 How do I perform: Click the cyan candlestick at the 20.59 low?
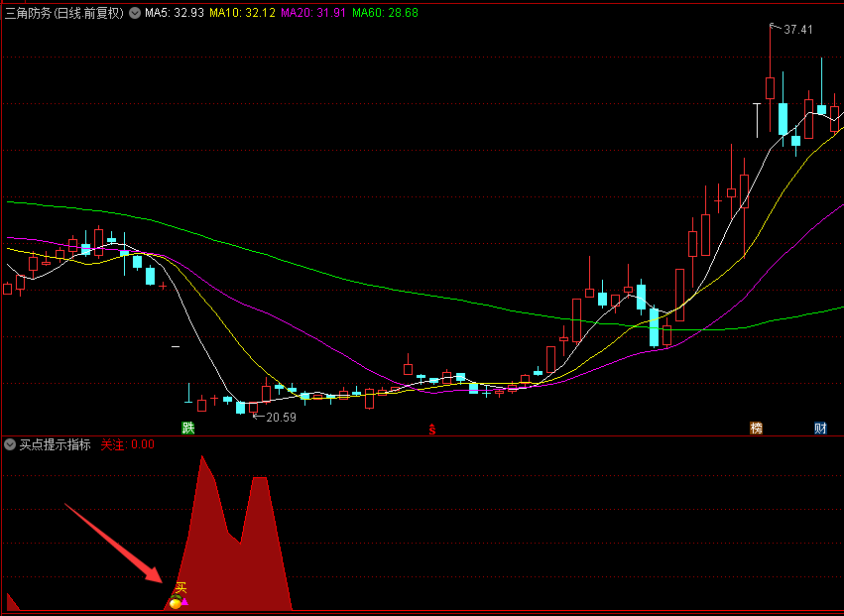pyautogui.click(x=241, y=408)
